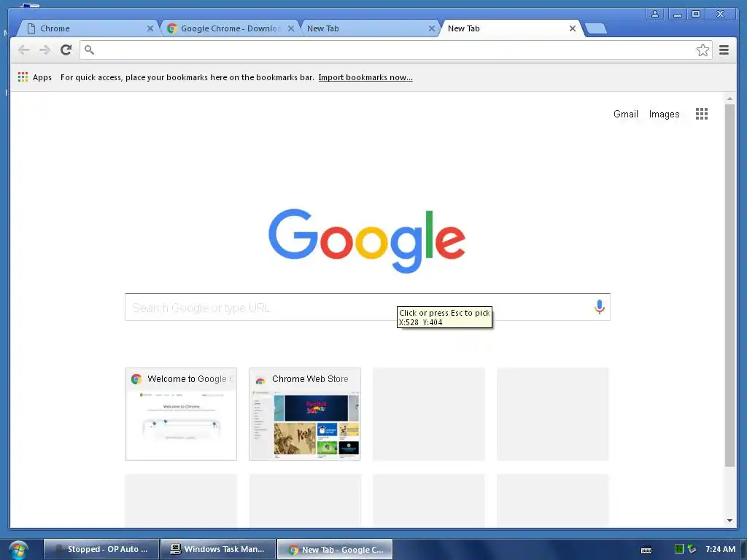Select New Tab - Google Chrome taskbar item

335,550
